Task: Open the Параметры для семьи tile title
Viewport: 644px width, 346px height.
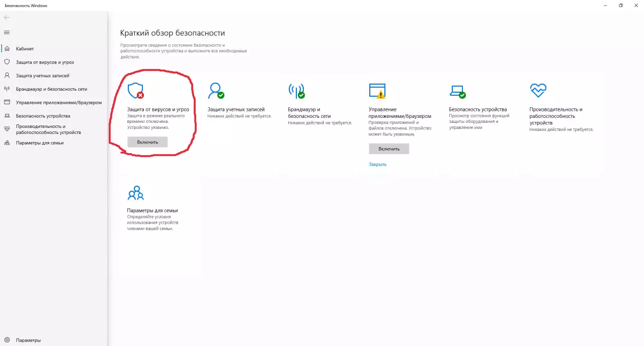Action: click(152, 211)
